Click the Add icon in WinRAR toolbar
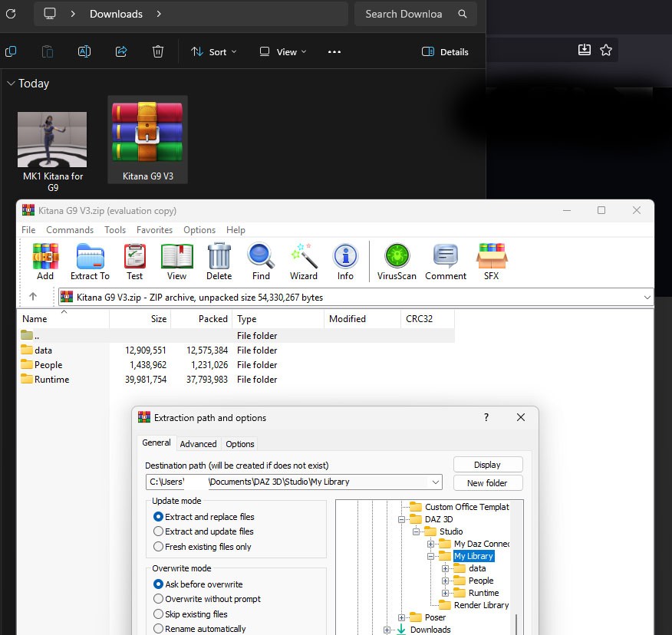Image resolution: width=672 pixels, height=635 pixels. pos(45,256)
